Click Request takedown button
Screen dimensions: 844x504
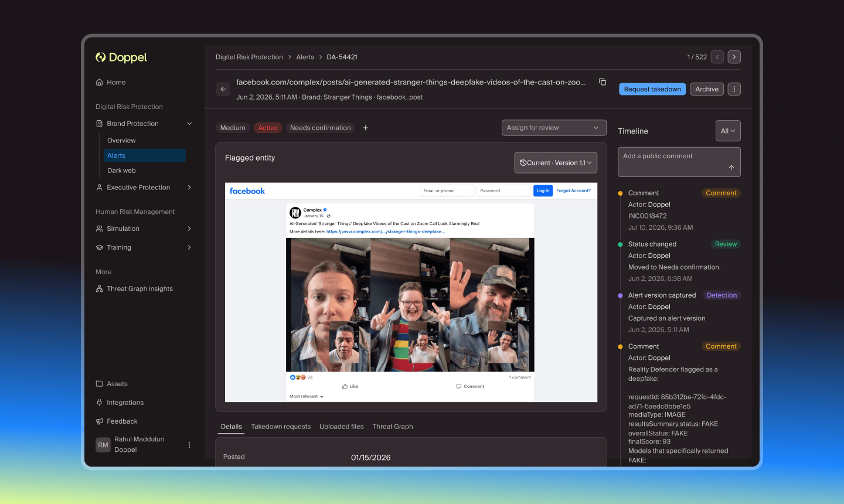point(652,89)
